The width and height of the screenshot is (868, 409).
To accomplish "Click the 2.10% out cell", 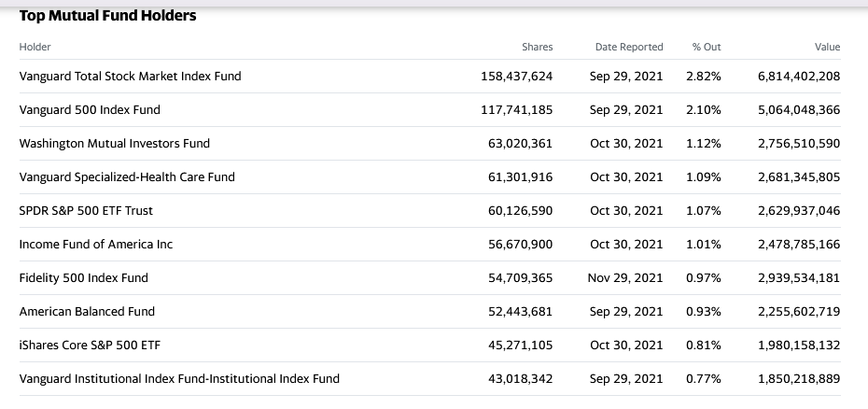I will click(x=704, y=110).
